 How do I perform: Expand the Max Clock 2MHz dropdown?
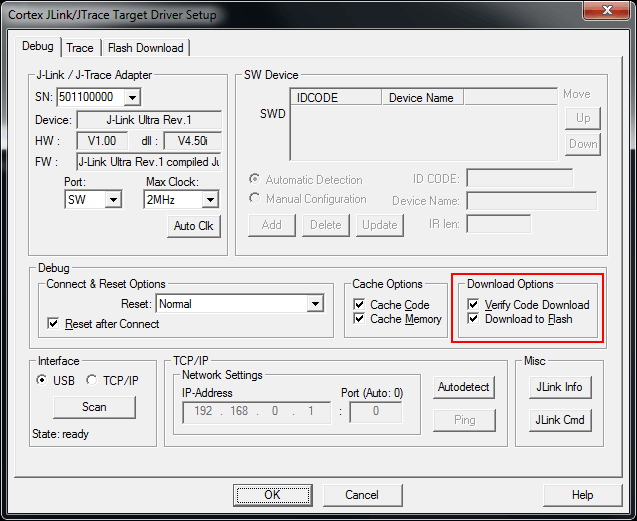pyautogui.click(x=209, y=199)
